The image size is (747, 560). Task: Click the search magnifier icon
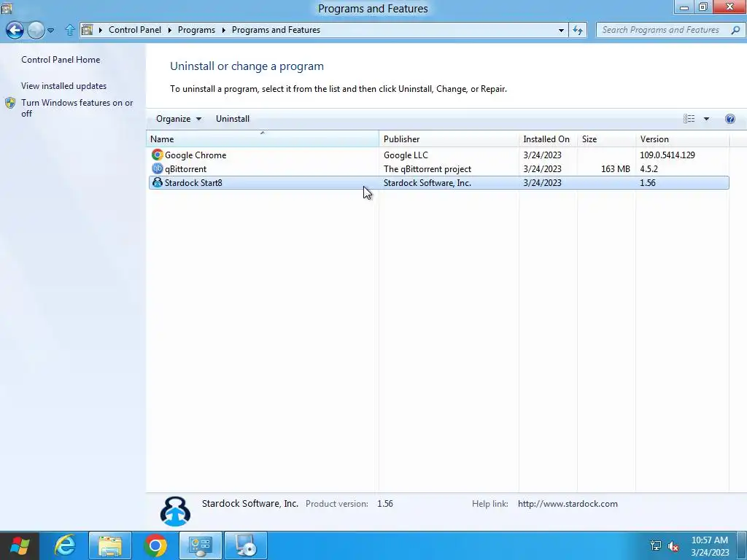(735, 30)
